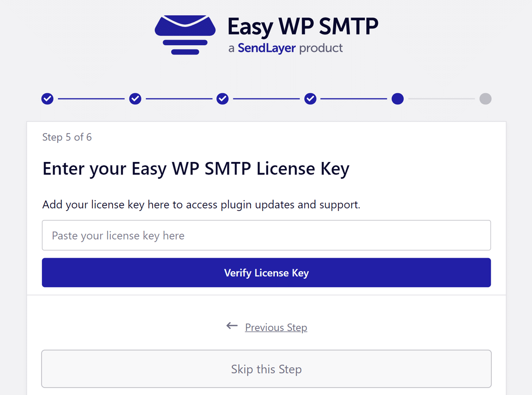Click the left arrow beside Previous Step

[x=232, y=326]
